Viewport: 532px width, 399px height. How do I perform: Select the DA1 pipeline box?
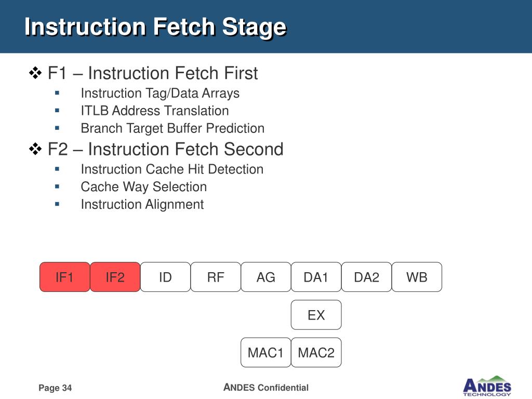coord(316,277)
